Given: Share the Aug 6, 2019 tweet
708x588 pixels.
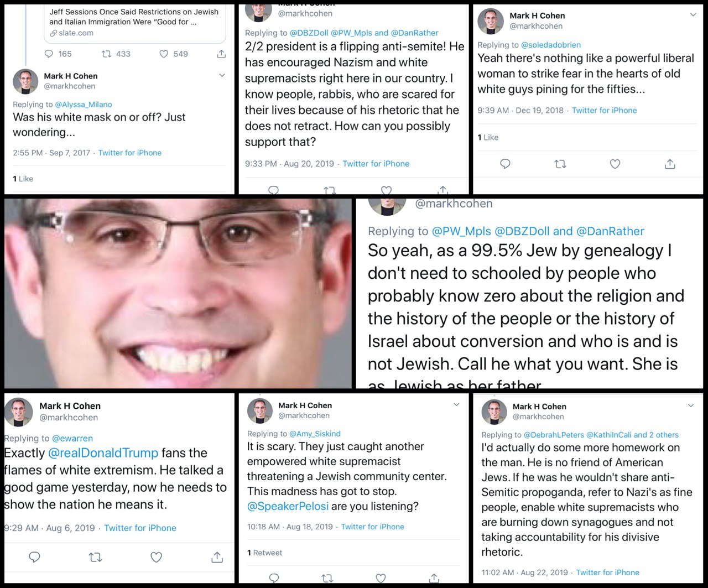Looking at the screenshot, I should tap(217, 556).
